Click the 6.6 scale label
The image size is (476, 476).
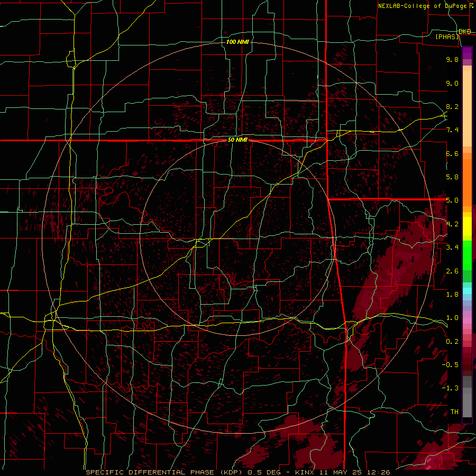[x=452, y=153]
